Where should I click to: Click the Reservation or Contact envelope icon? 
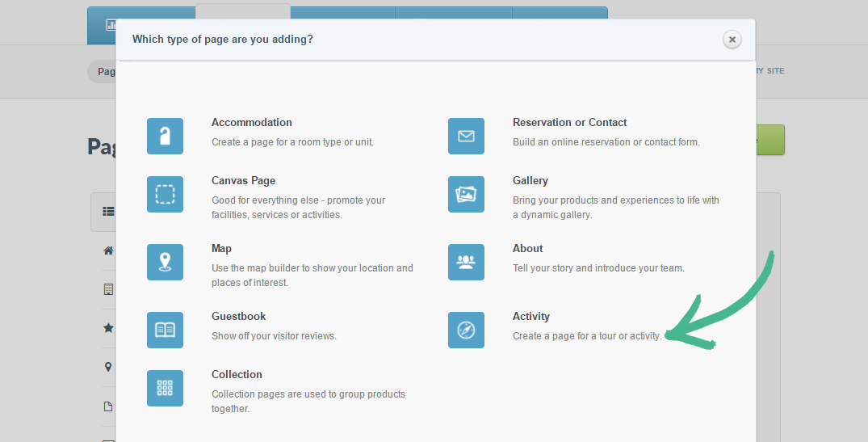(x=466, y=136)
